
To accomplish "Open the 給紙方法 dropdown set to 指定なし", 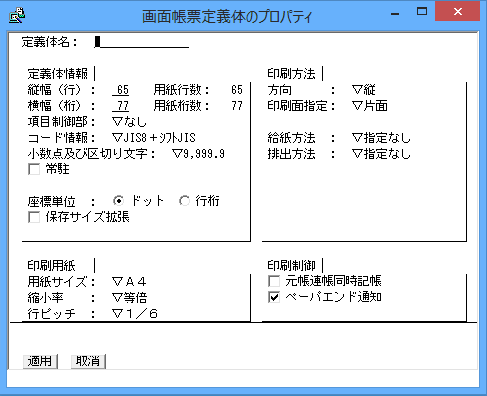I will coord(381,138).
